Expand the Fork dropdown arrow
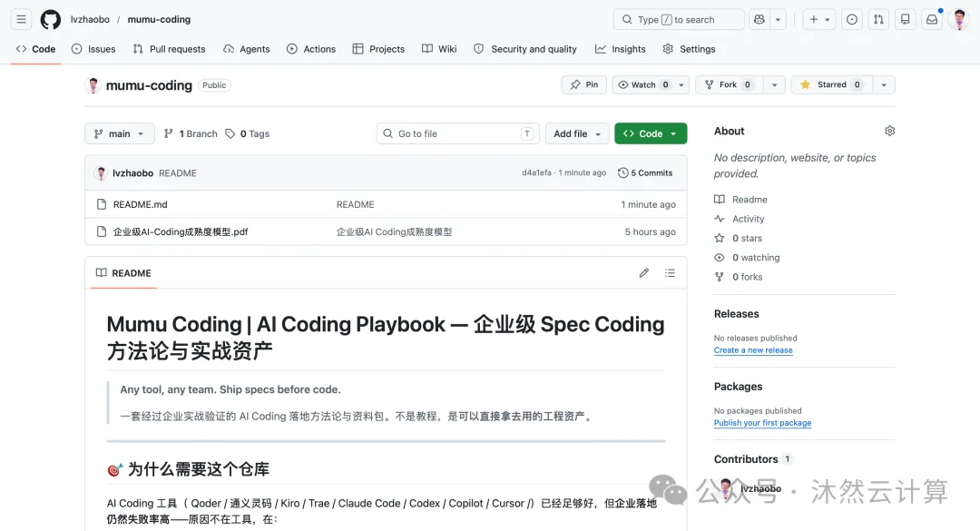 [x=774, y=84]
